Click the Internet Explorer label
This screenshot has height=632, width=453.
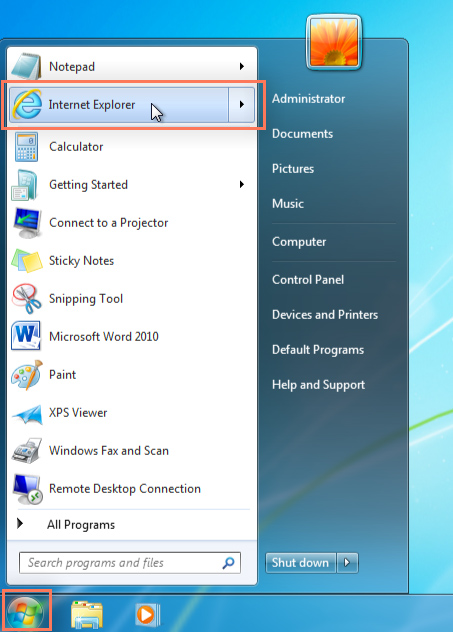click(x=92, y=105)
